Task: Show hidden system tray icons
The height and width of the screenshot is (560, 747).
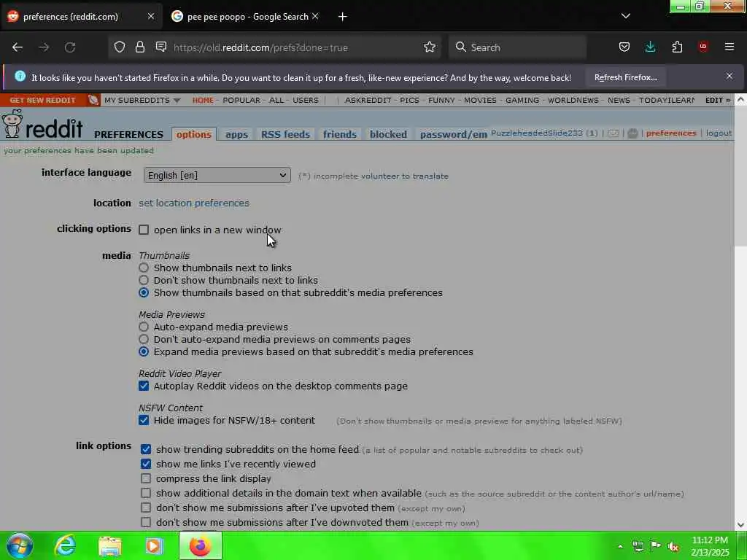Action: pyautogui.click(x=620, y=546)
